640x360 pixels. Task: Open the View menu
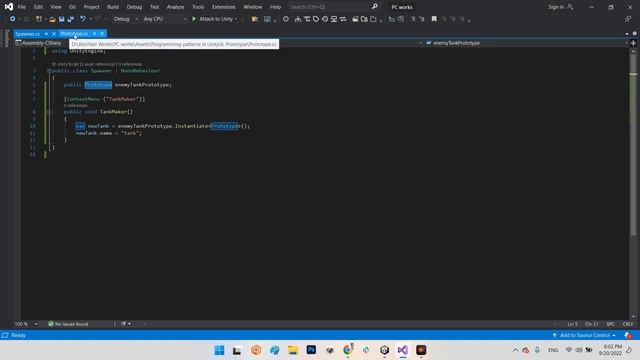click(56, 7)
